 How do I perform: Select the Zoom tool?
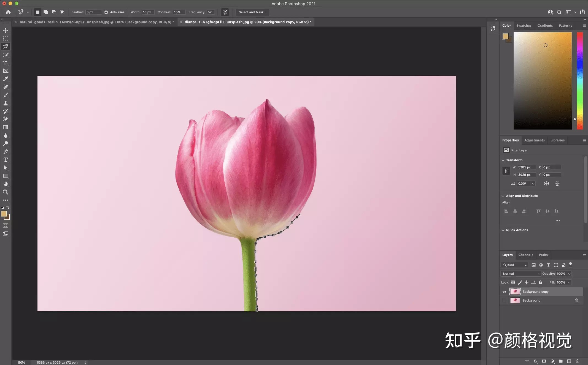click(6, 192)
